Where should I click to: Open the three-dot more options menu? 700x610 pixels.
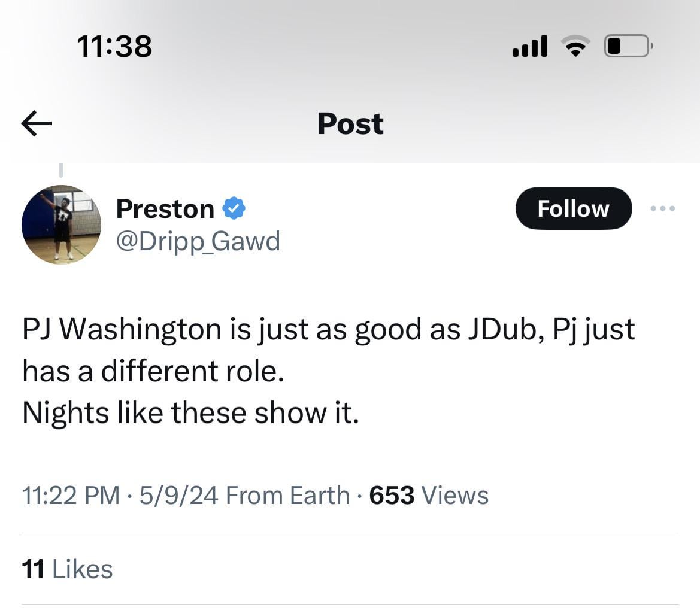click(662, 208)
